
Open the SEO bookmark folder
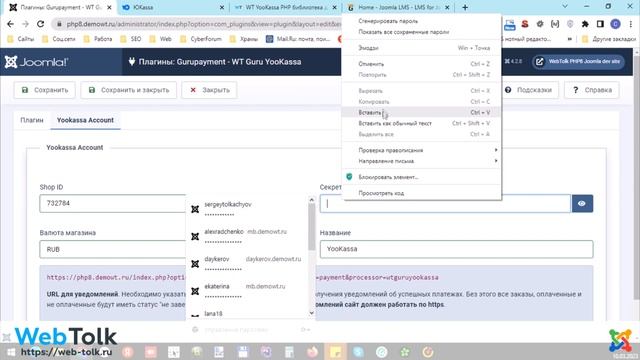pyautogui.click(x=131, y=39)
